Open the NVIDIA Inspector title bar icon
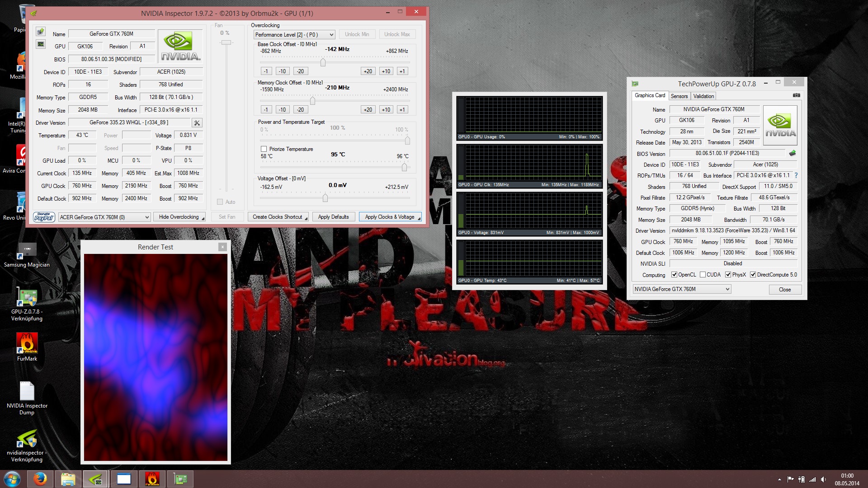The image size is (868, 488). coord(34,13)
